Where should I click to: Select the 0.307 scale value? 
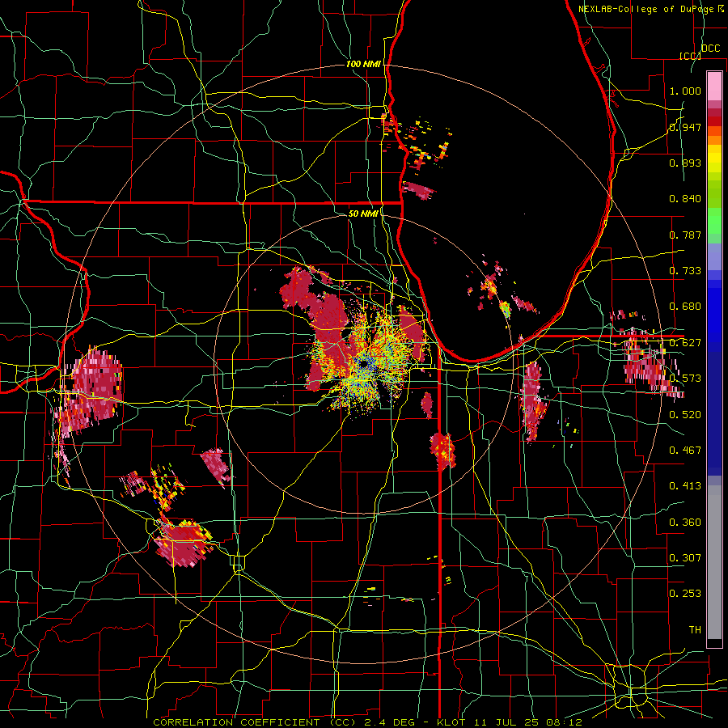(x=685, y=557)
